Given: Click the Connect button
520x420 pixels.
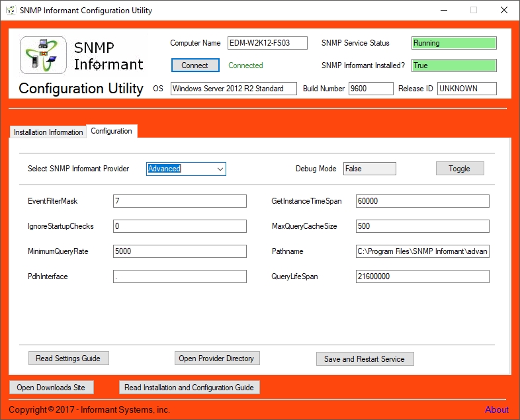Looking at the screenshot, I should coord(195,65).
